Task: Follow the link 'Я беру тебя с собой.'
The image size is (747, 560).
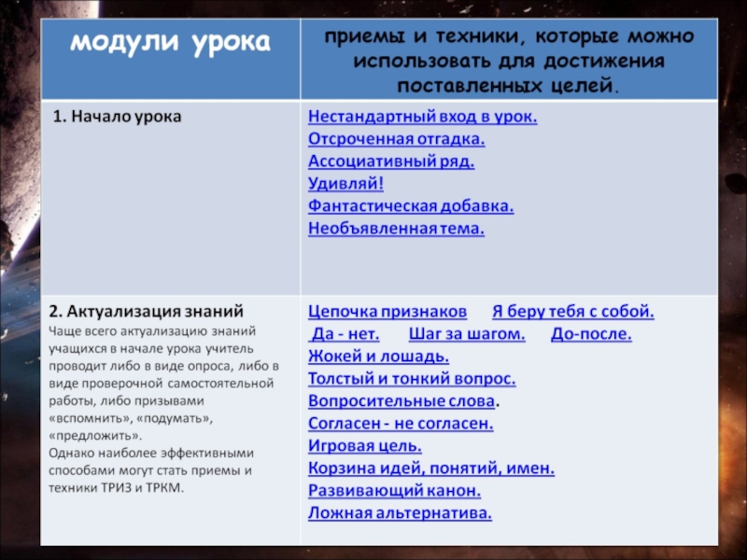Action: [573, 312]
